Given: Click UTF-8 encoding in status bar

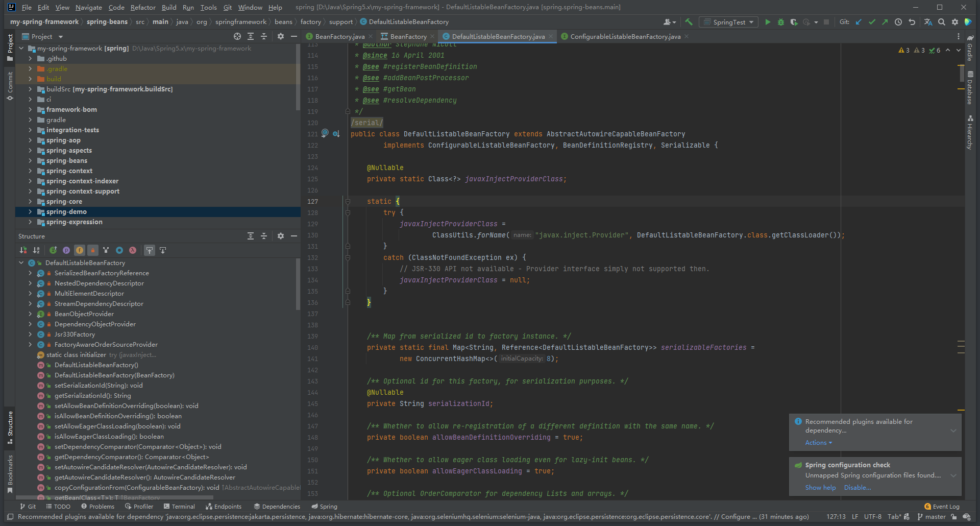Looking at the screenshot, I should coord(873,517).
